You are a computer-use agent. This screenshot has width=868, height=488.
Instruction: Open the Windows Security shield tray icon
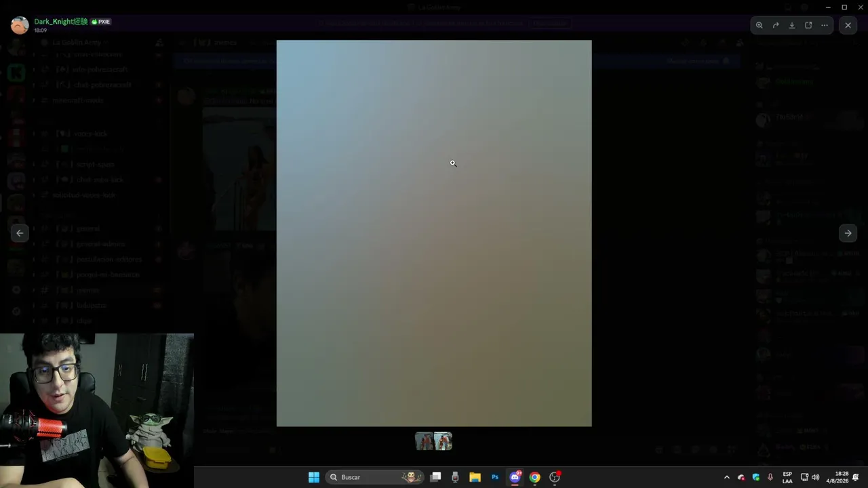coord(756,477)
